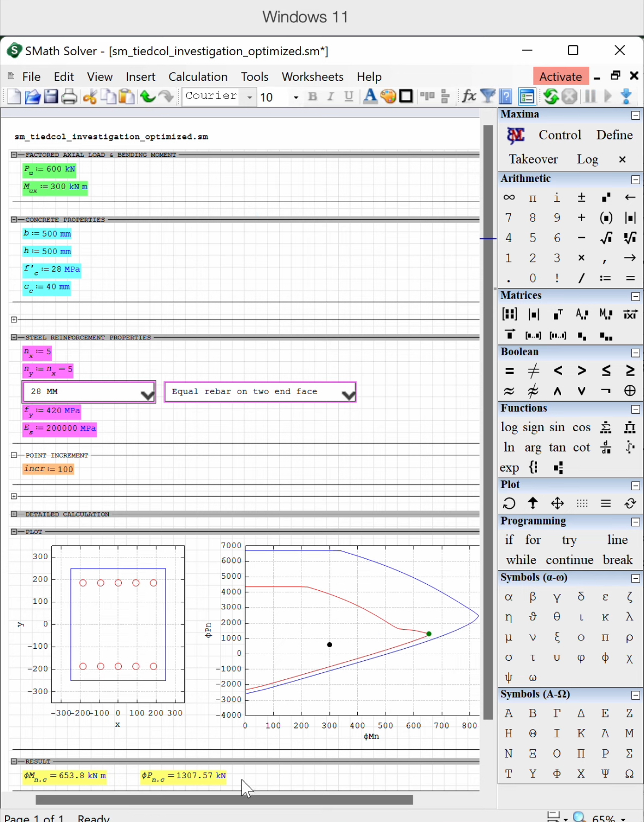
Task: Open the insert function fx tool
Action: 469,97
